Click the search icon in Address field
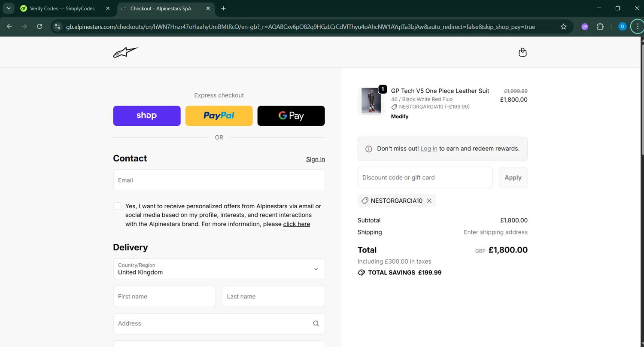This screenshot has height=347, width=644. (316, 323)
